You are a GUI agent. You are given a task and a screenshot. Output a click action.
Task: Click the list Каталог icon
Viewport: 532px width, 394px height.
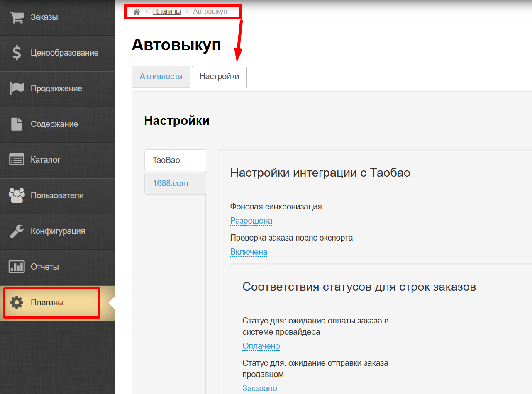coord(17,160)
